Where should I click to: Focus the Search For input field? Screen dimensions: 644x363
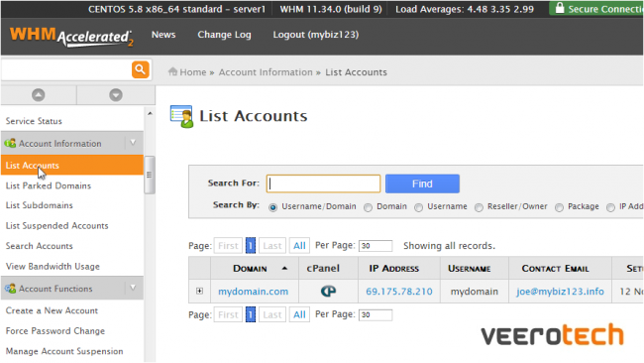click(x=323, y=183)
